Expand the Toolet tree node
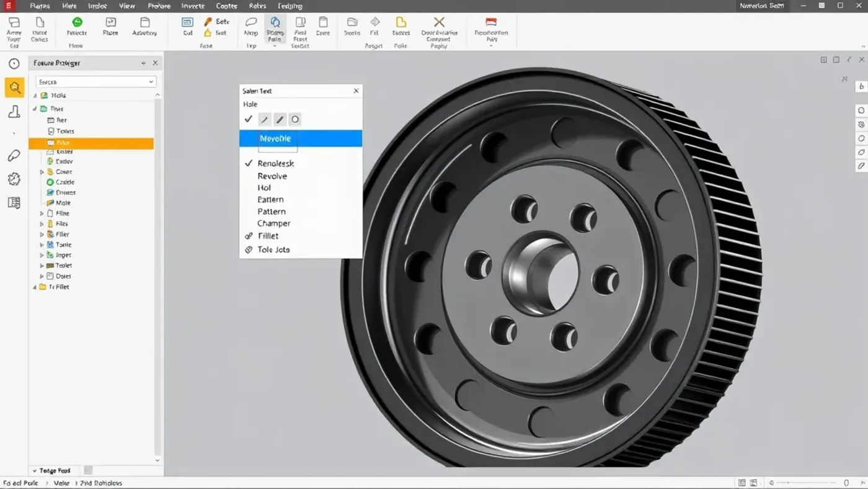This screenshot has height=489, width=868. click(42, 266)
